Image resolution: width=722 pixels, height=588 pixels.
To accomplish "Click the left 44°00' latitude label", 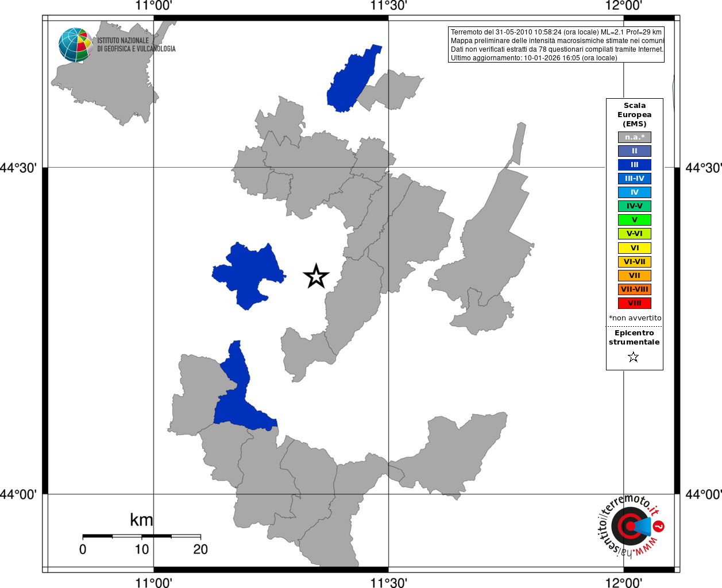I will pos(18,494).
